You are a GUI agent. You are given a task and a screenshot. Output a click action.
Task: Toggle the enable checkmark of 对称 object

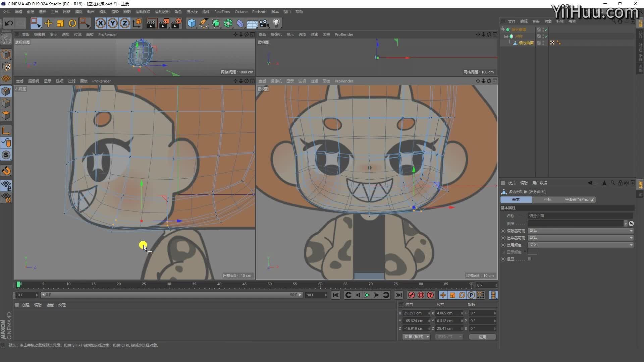(546, 36)
